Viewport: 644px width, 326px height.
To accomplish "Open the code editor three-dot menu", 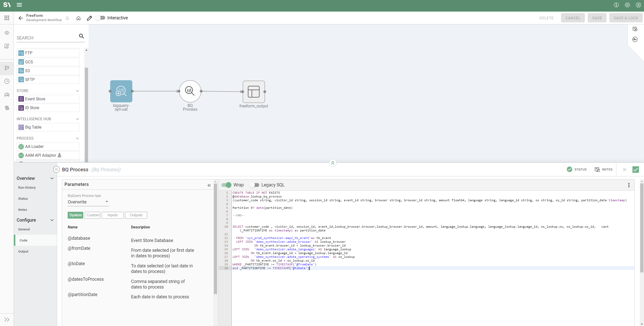I will pyautogui.click(x=629, y=185).
